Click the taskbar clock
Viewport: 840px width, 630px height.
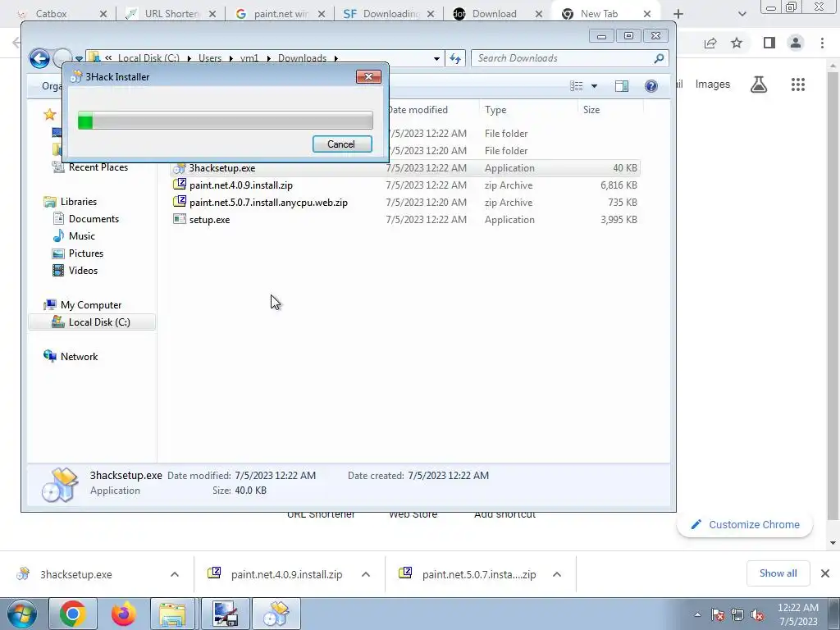(798, 614)
